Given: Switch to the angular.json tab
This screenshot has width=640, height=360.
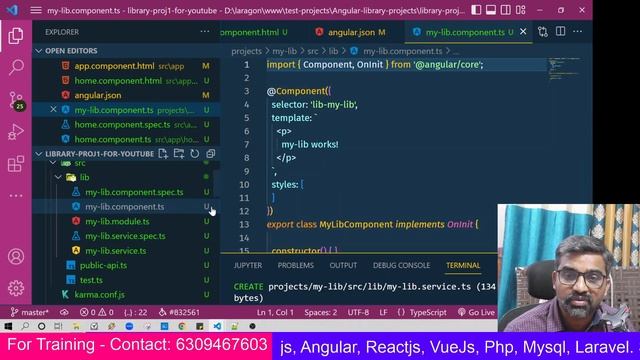Looking at the screenshot, I should pyautogui.click(x=352, y=32).
